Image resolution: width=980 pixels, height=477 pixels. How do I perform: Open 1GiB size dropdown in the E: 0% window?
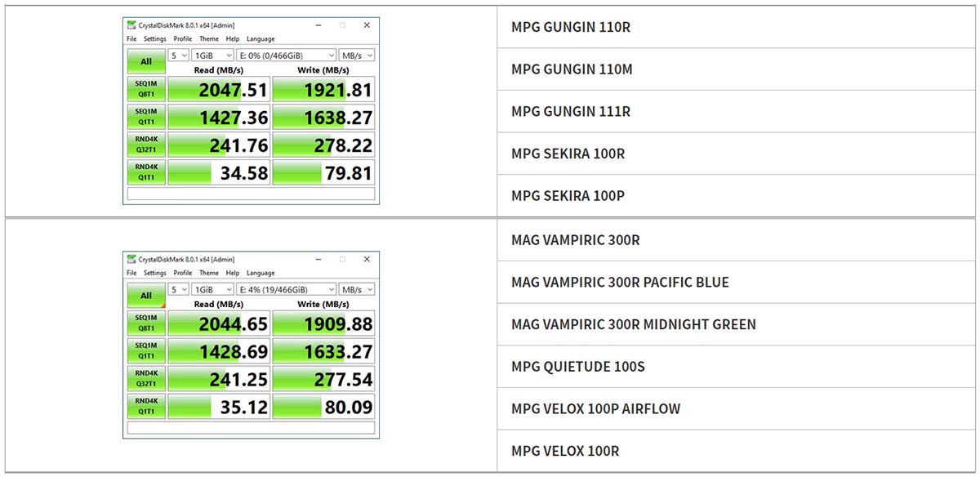[x=212, y=56]
